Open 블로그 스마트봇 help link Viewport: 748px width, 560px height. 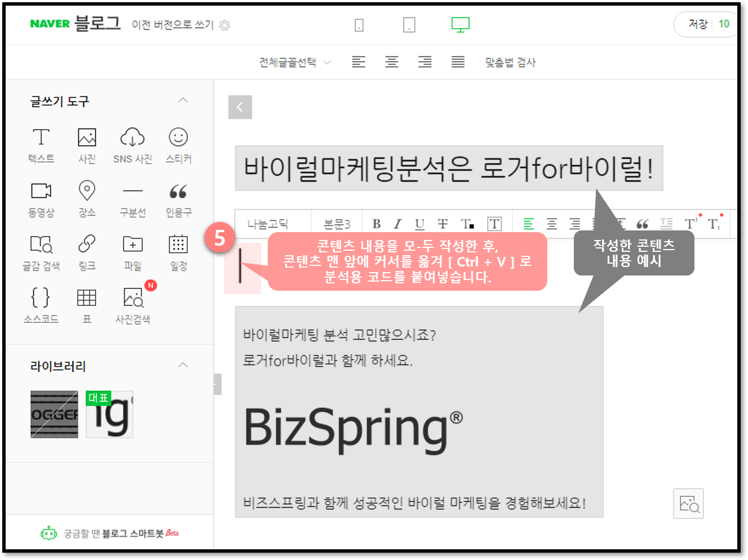(109, 533)
